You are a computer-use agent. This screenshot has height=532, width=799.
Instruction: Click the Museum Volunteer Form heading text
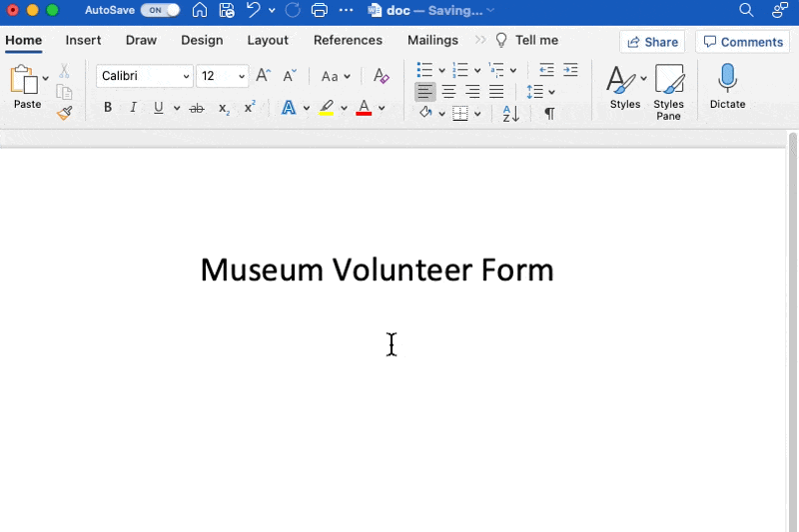(x=377, y=269)
